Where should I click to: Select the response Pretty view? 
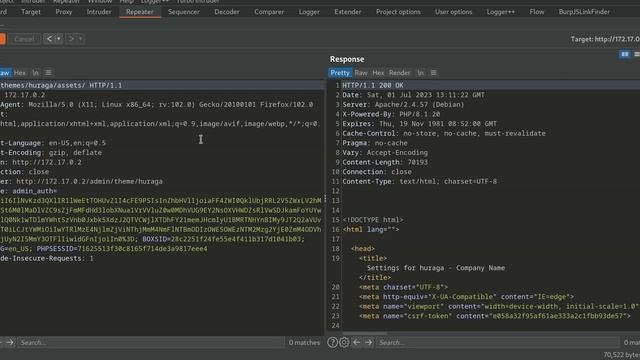[340, 73]
